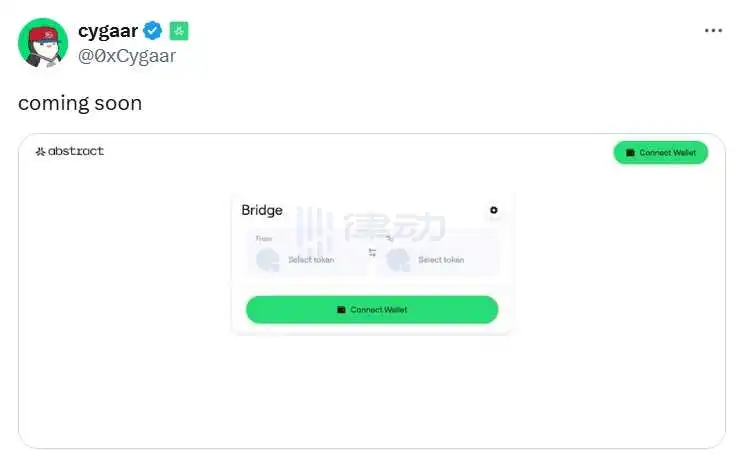Click the "coming soon" tweet text
This screenshot has width=742, height=466.
coord(80,103)
